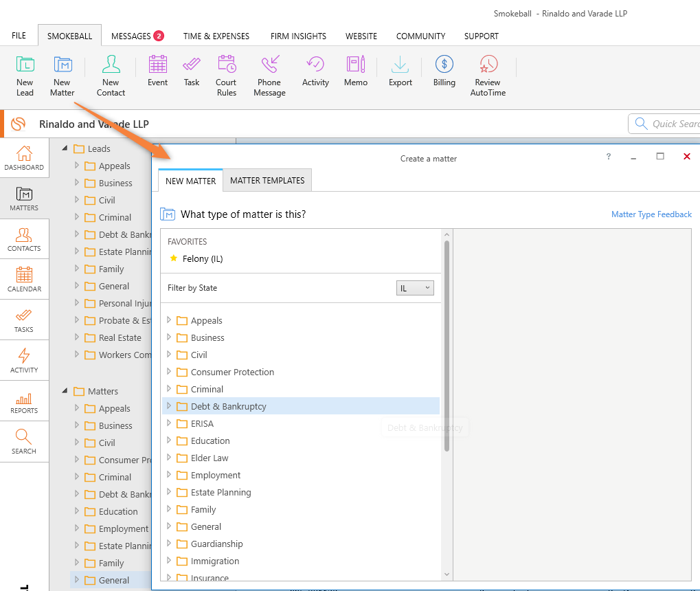Click the Quick Search magnifier icon
Image resolution: width=700 pixels, height=591 pixels.
[x=641, y=124]
